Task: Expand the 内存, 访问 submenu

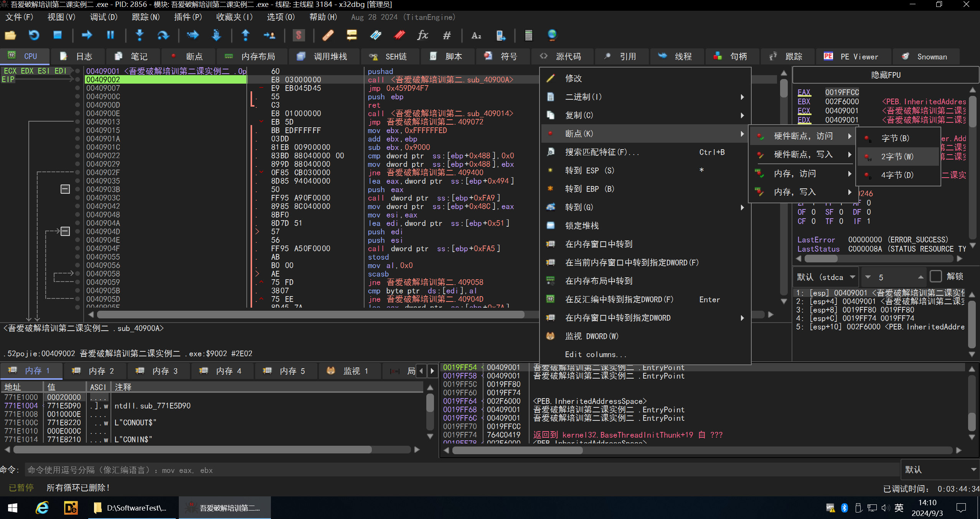Action: click(802, 174)
